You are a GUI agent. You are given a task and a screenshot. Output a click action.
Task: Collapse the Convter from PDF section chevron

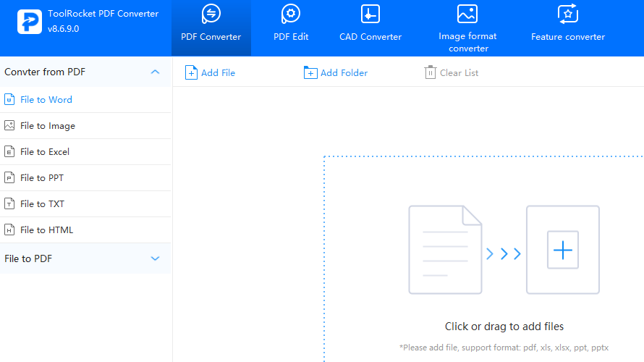pos(155,72)
